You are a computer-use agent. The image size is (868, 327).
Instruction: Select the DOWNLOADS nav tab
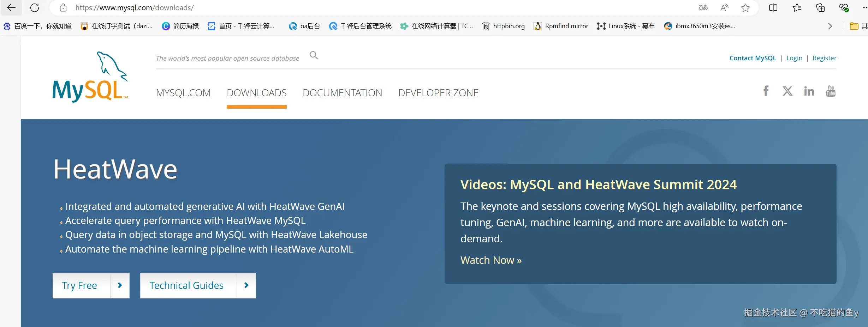pos(257,93)
